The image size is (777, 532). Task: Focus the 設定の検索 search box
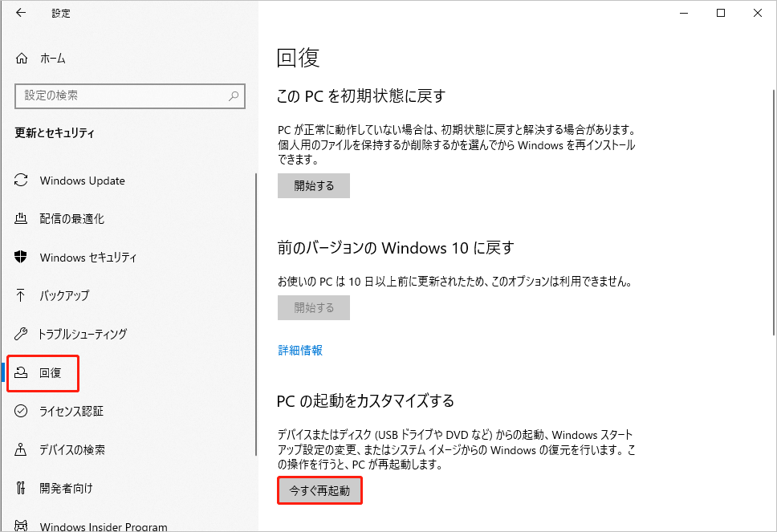120,95
